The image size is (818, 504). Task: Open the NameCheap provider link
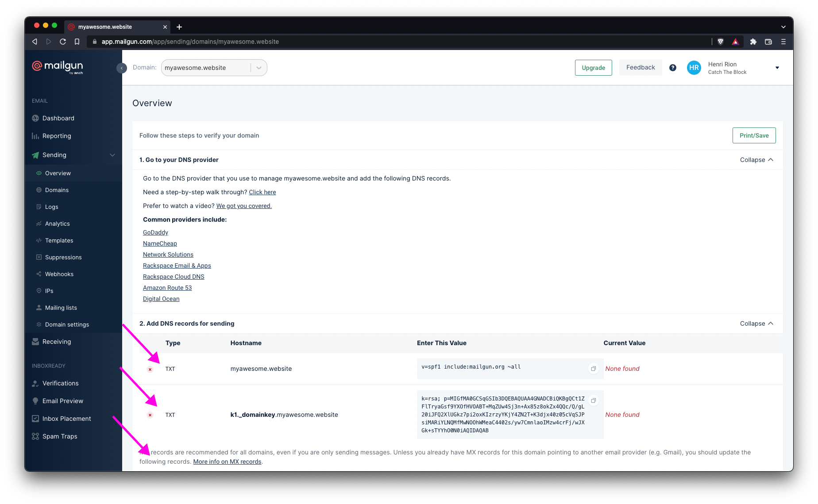pyautogui.click(x=160, y=243)
